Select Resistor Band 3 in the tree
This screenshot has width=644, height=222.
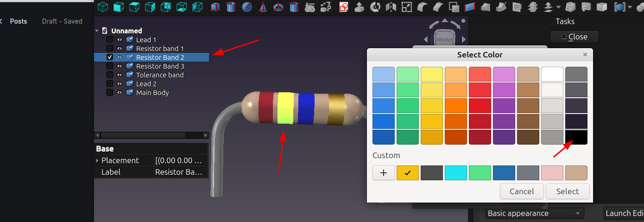[x=160, y=66]
